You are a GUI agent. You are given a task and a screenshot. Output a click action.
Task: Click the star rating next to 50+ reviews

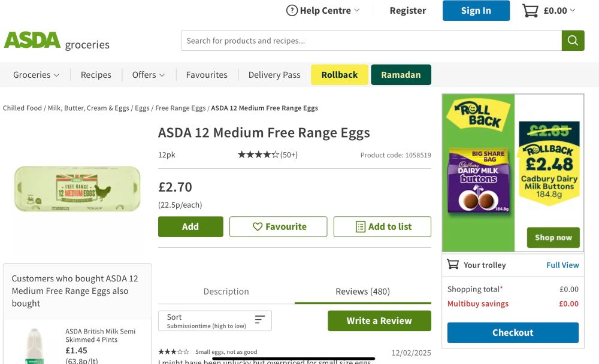[258, 154]
